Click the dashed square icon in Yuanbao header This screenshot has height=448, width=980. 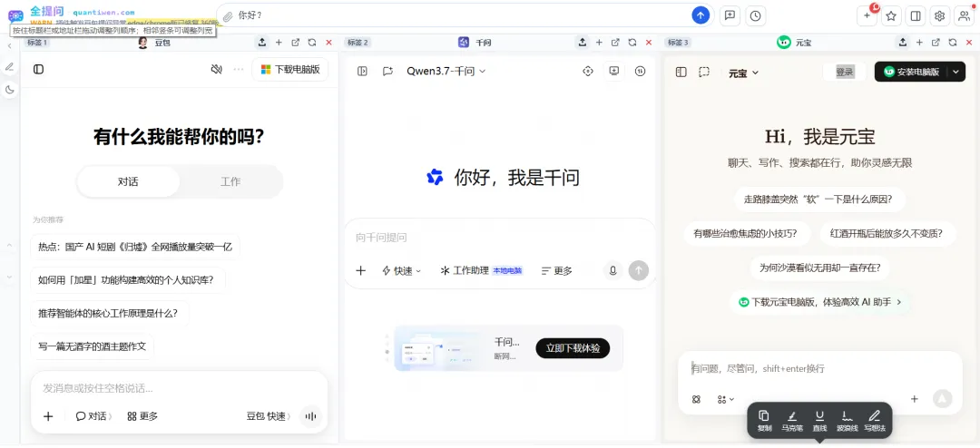[704, 72]
